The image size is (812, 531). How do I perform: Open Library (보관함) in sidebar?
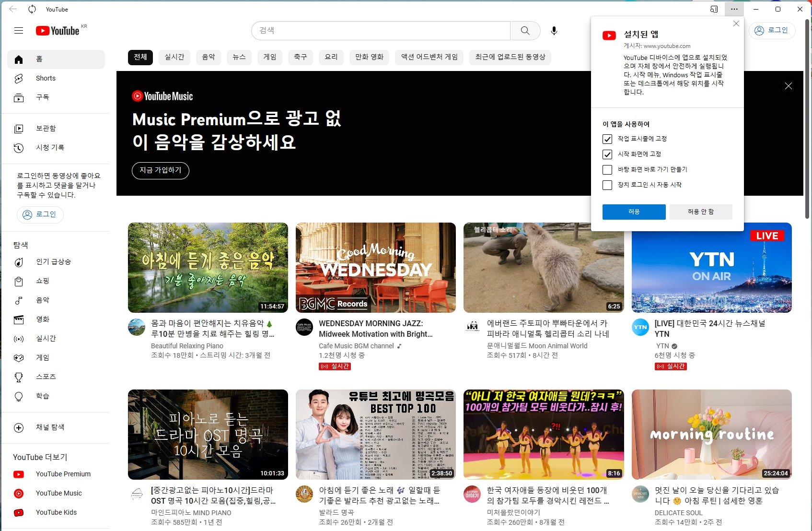click(56, 129)
